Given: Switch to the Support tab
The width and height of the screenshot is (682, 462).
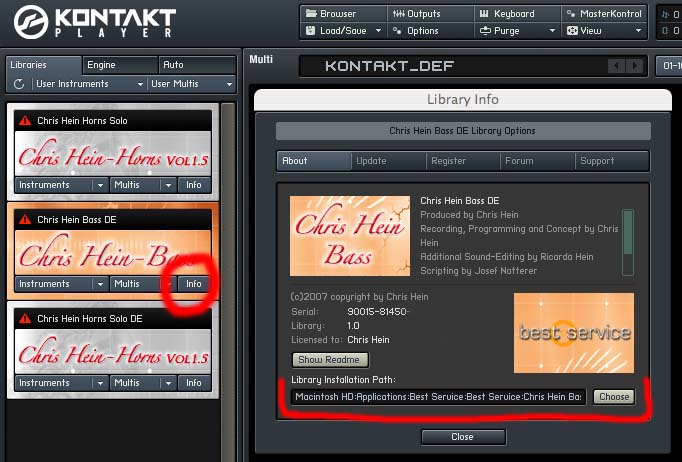Looking at the screenshot, I should click(x=611, y=161).
